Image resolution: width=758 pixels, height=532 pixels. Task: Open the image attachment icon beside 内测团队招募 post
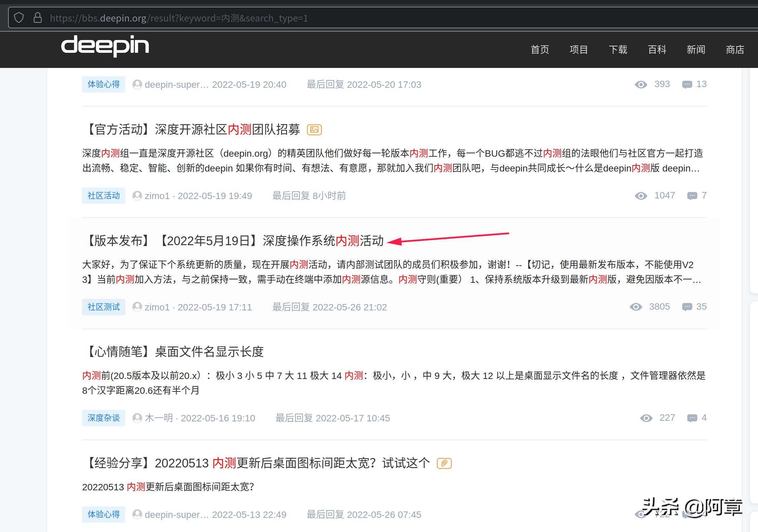[315, 130]
